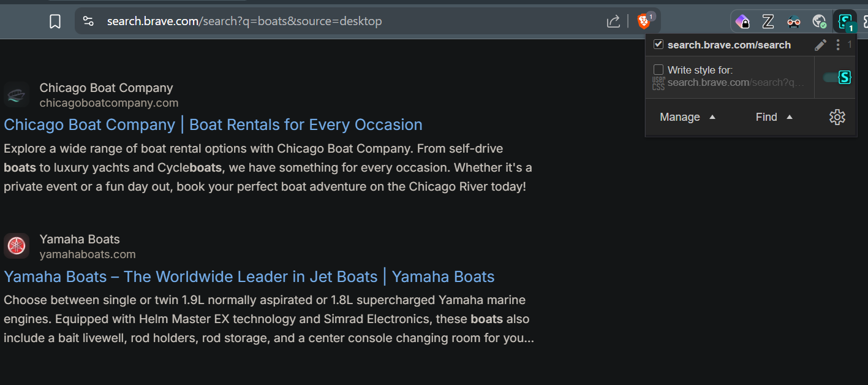Open the three-dot menu for the style

(x=837, y=45)
